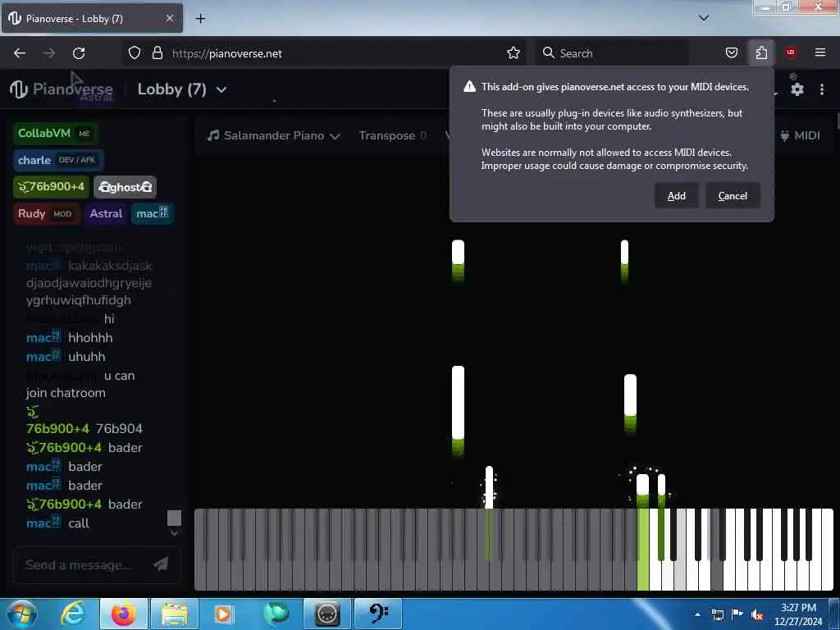This screenshot has height=630, width=840.
Task: Switch to Firefox in the taskbar
Action: (123, 614)
